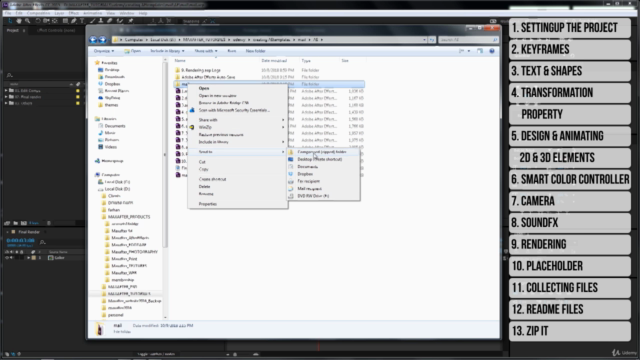Select the Type text tool

coord(82,21)
